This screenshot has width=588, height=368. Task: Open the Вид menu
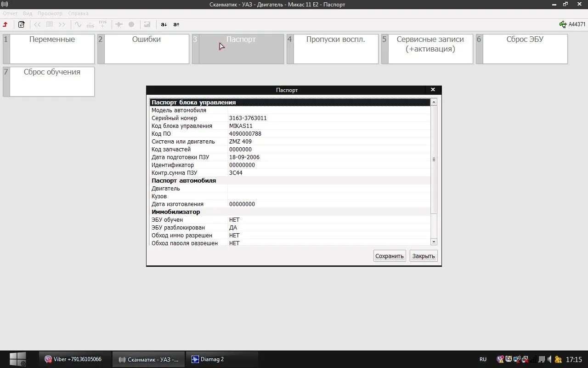coord(28,13)
